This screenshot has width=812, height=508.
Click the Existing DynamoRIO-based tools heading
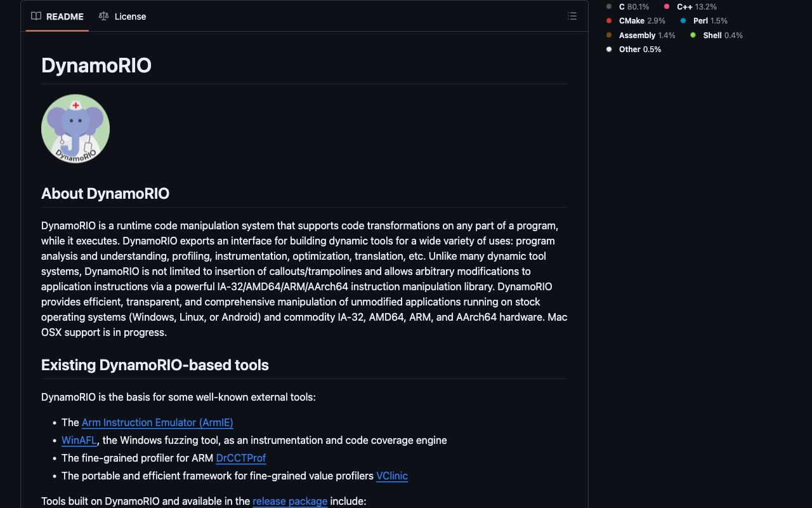pyautogui.click(x=155, y=365)
